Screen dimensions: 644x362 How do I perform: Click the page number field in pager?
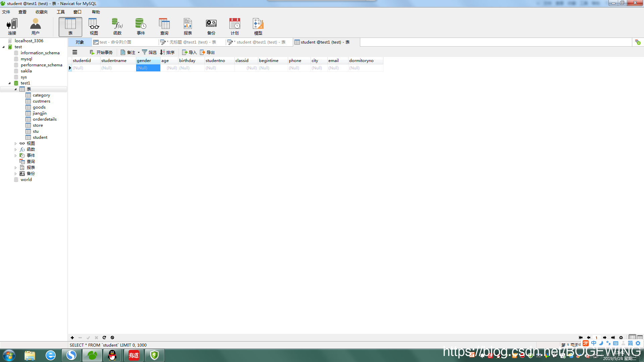click(596, 338)
